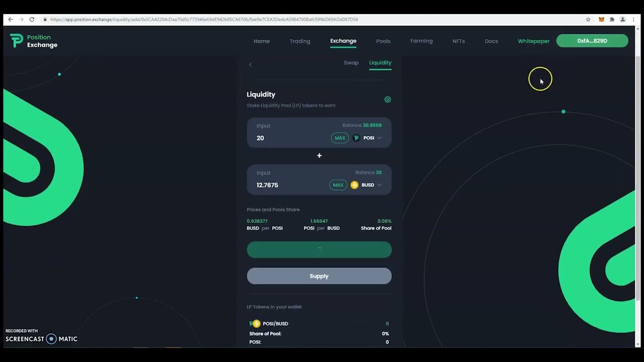
Task: Expand the BUSD token dropdown
Action: pos(379,185)
